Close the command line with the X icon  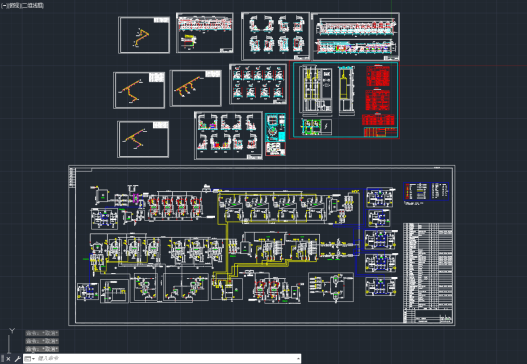tap(8, 359)
